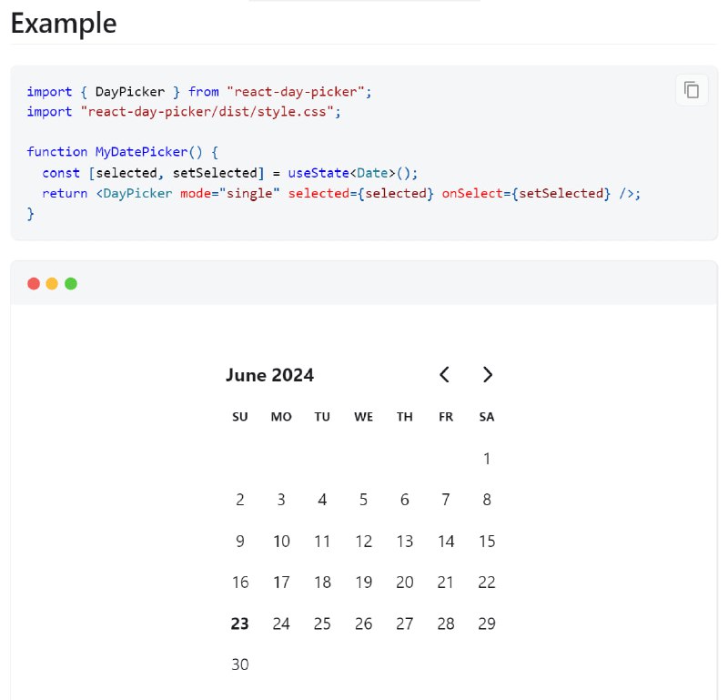Click the June 2024 month caption
This screenshot has width=728, height=700.
[x=269, y=375]
